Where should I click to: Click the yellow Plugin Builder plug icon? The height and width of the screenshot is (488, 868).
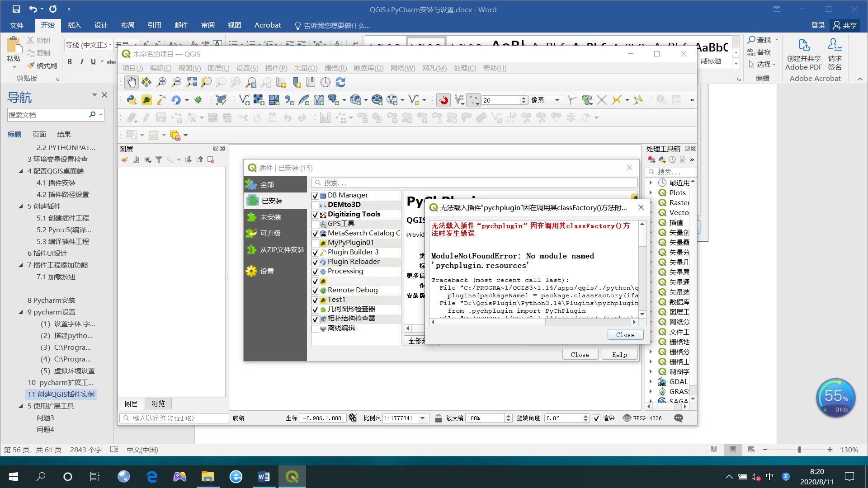click(146, 100)
